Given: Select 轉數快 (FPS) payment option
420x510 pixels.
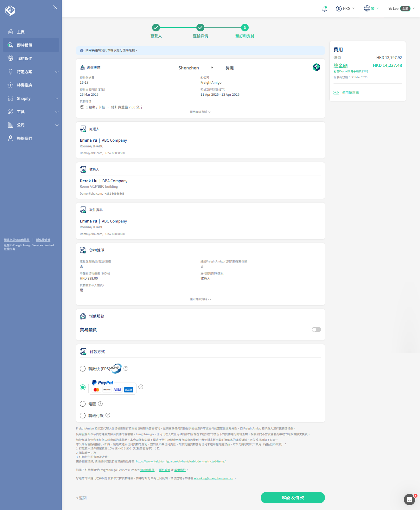Looking at the screenshot, I should pyautogui.click(x=83, y=369).
